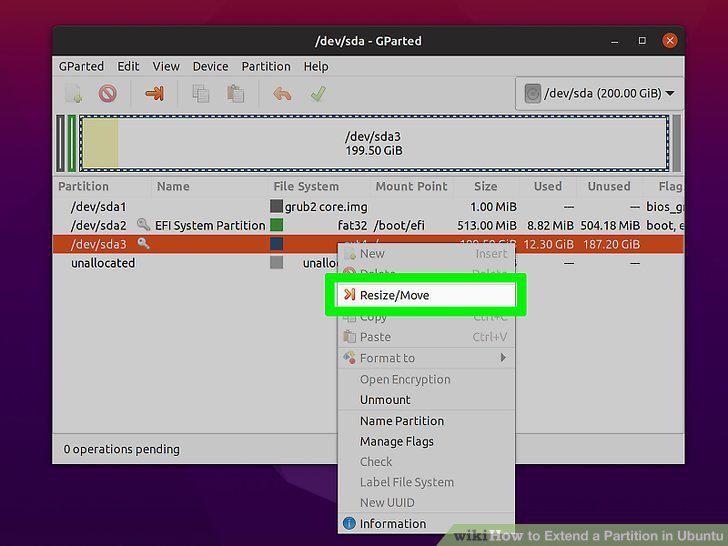Maximize the GParted window
The height and width of the screenshot is (546, 728).
642,41
